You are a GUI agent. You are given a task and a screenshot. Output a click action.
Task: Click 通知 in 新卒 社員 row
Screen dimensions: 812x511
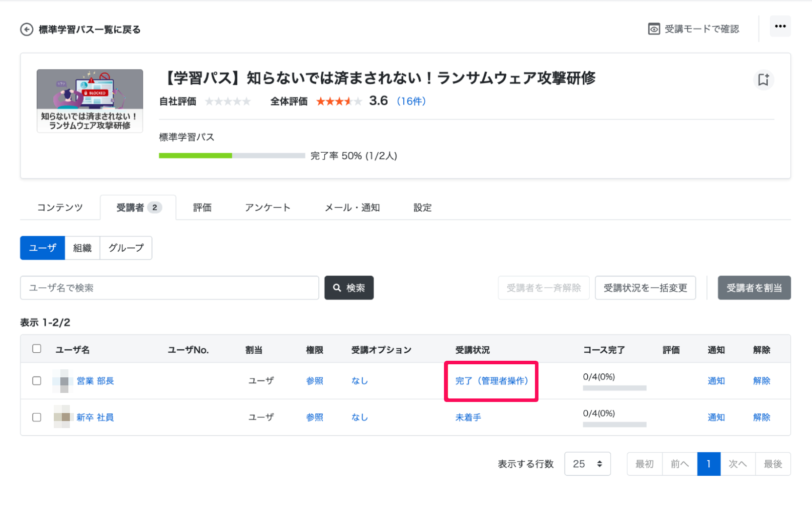[716, 417]
